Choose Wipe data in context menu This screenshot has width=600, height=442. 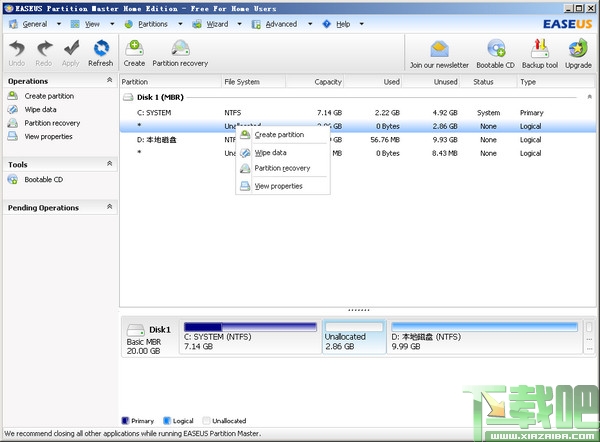[x=270, y=152]
